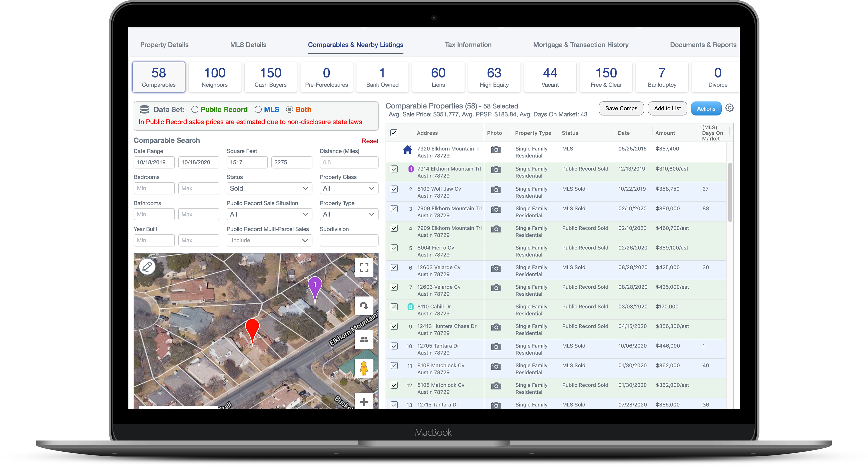Zoom in the map with plus

click(364, 402)
